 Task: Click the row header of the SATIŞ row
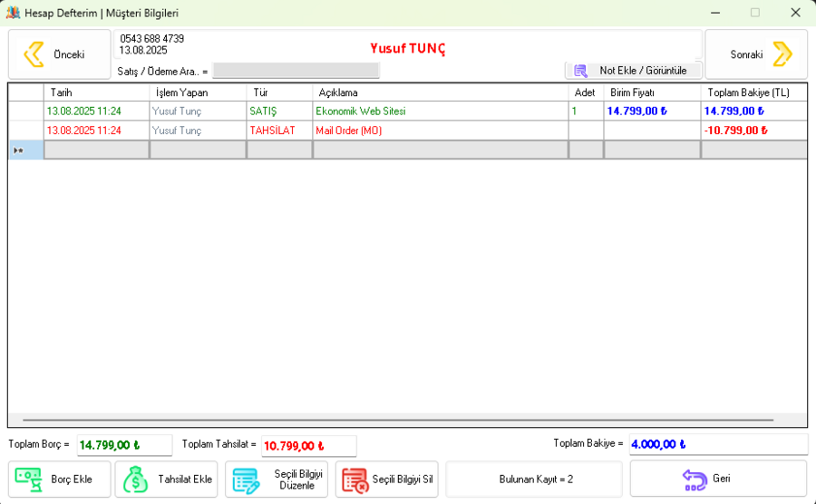point(25,111)
